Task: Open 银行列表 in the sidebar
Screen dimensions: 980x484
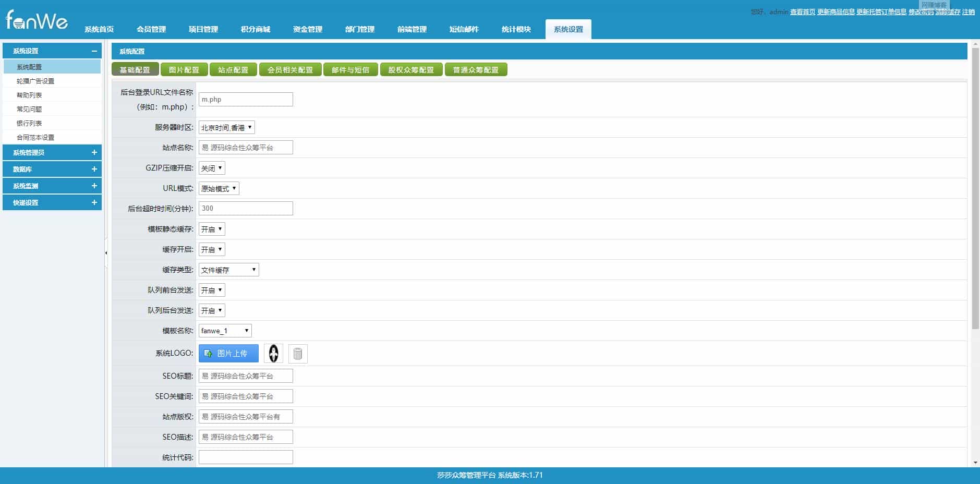Action: pyautogui.click(x=52, y=123)
